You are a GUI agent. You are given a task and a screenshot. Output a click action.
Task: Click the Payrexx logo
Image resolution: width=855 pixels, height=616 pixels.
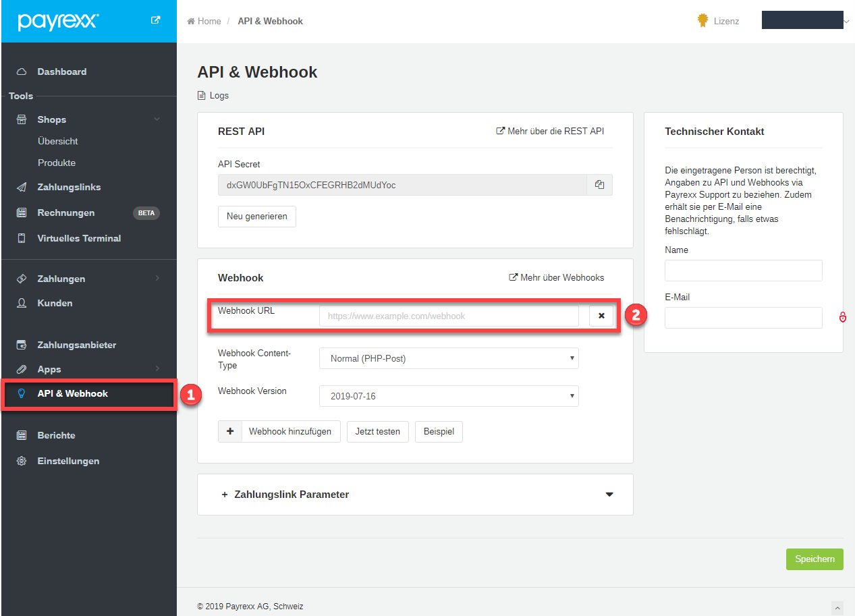click(x=58, y=21)
